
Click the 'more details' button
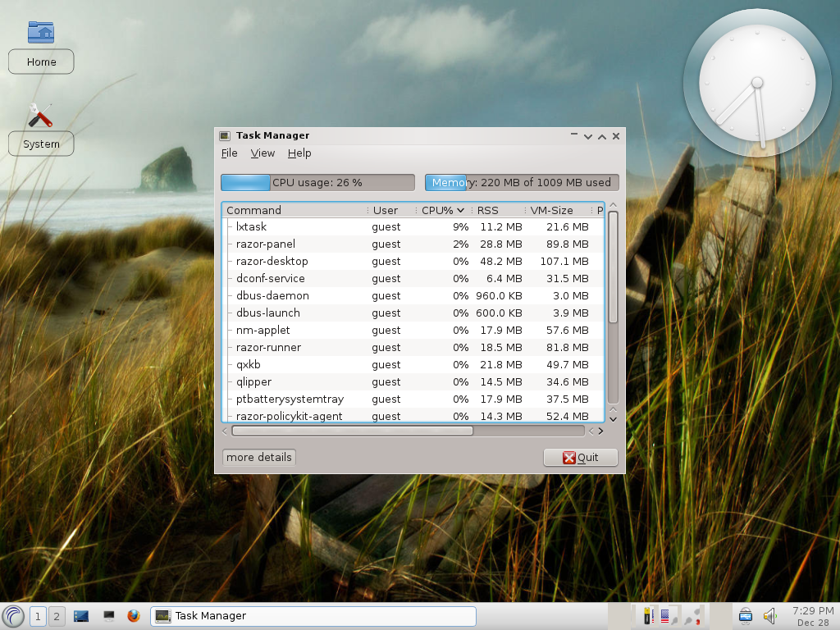tap(258, 458)
